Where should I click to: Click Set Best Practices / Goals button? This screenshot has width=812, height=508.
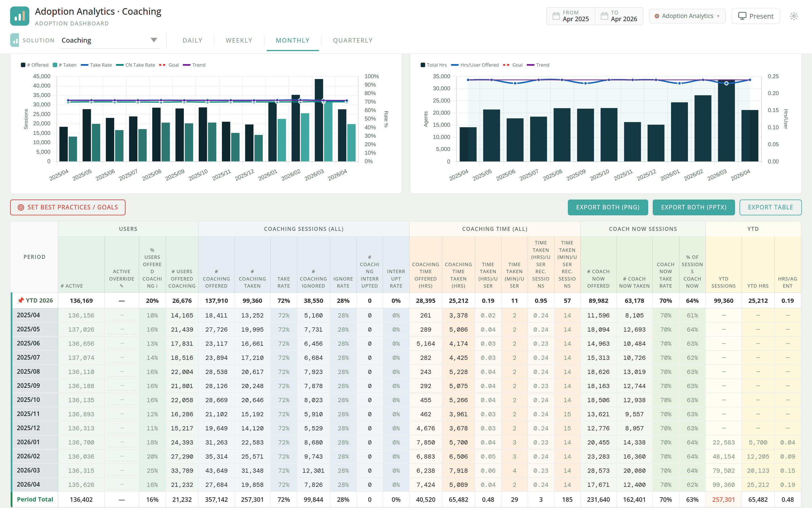68,207
